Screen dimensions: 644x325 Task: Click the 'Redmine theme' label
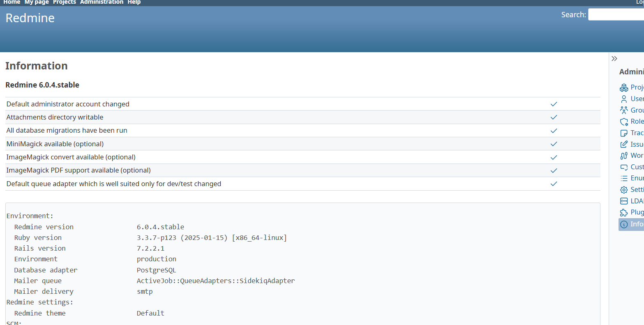pos(40,313)
